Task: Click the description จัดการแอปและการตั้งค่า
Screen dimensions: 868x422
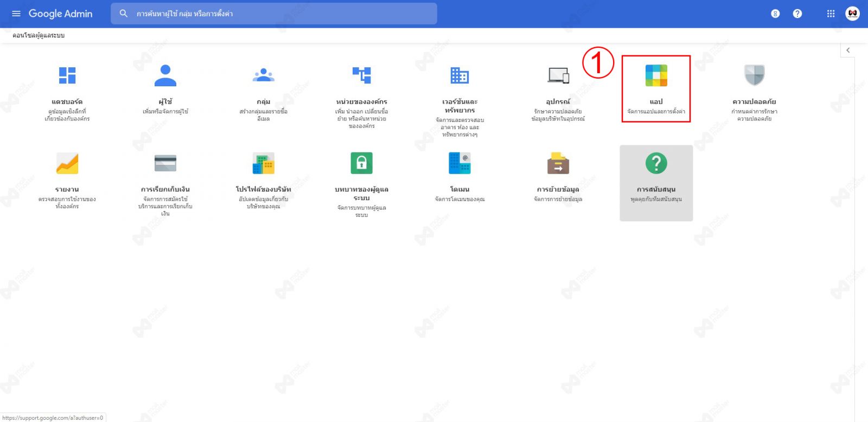Action: [656, 112]
